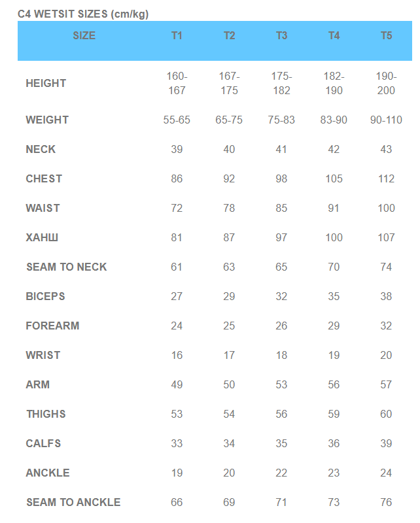Screen dimensions: 420x523
Task: Select the SEAM TO ANCKLE row label
Action: (73, 503)
